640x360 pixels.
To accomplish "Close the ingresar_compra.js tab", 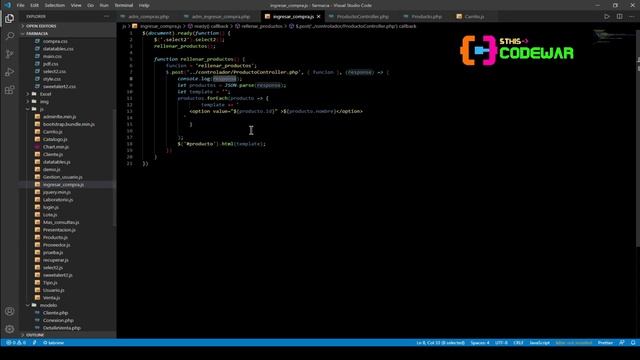I will [318, 17].
